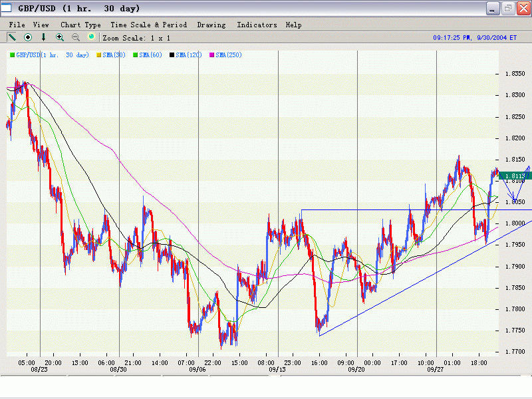532x399 pixels.
Task: Open the File menu
Action: coord(17,25)
